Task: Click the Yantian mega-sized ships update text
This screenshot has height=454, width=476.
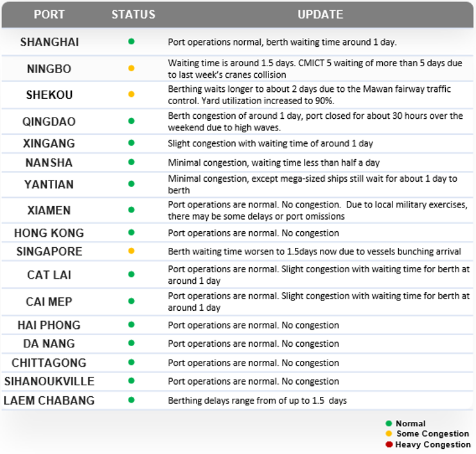Action: (x=312, y=184)
